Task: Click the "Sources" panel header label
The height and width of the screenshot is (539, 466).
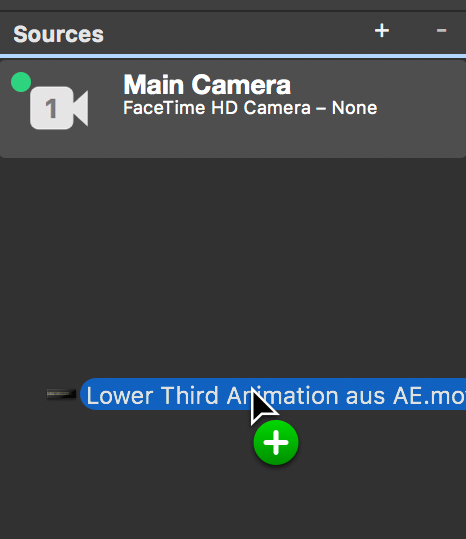Action: pyautogui.click(x=58, y=34)
